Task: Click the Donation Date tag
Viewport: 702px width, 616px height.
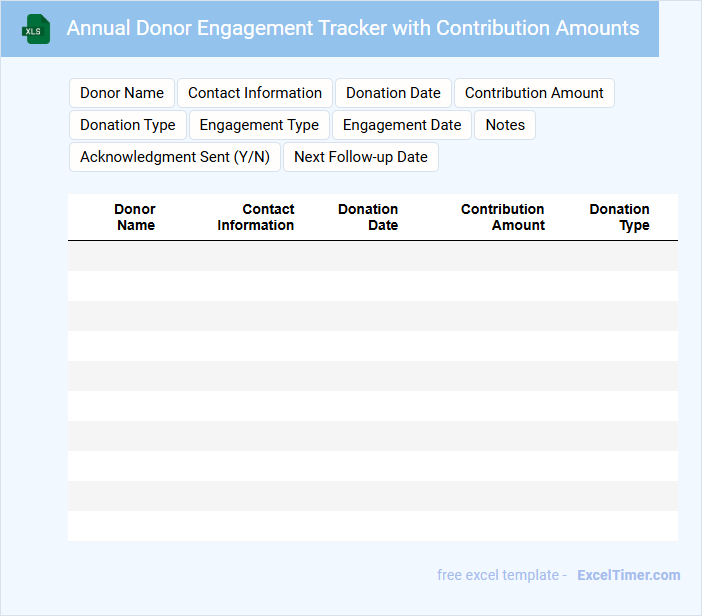Action: point(393,93)
